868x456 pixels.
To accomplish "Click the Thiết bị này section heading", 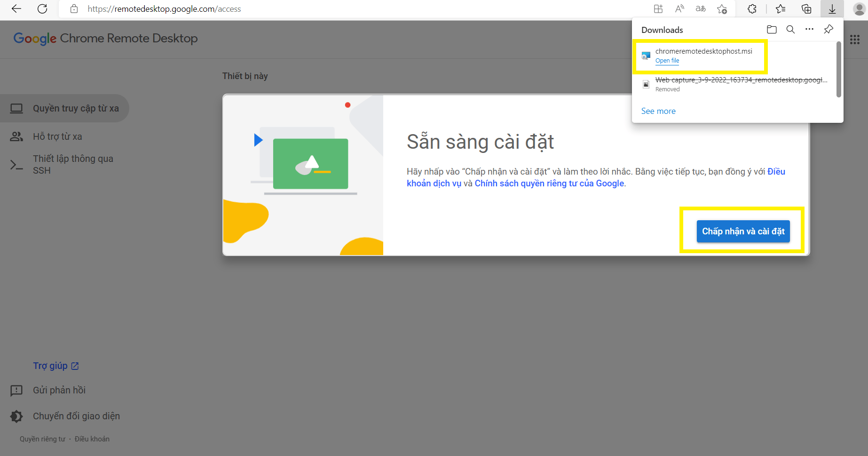I will pos(245,76).
